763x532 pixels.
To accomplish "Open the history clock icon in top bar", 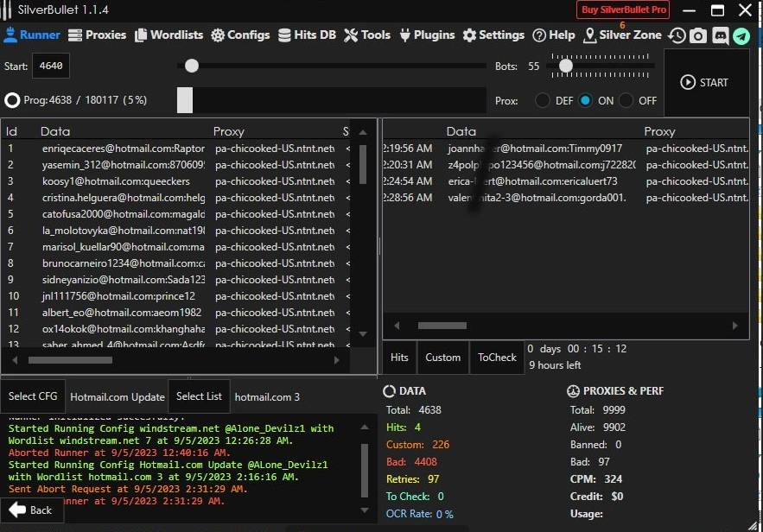I will 677,35.
